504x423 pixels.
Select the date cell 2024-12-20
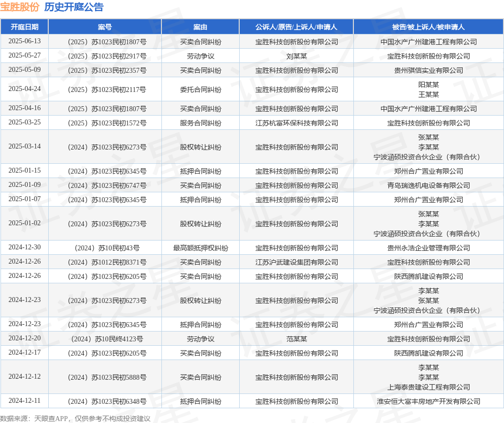click(x=25, y=338)
